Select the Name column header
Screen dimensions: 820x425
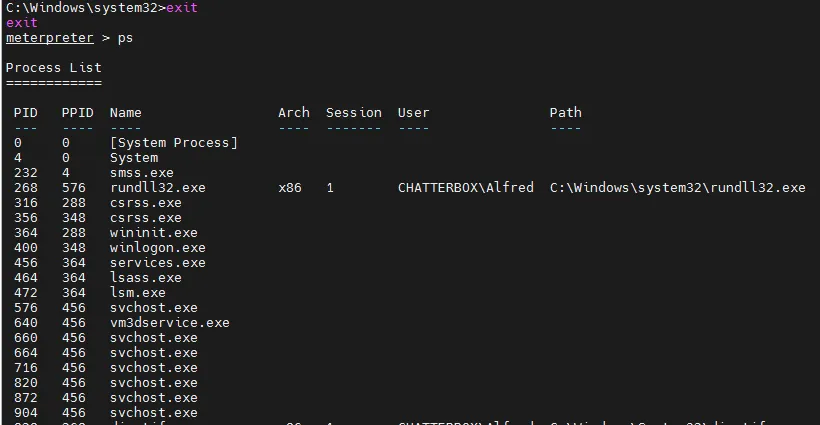pos(126,113)
